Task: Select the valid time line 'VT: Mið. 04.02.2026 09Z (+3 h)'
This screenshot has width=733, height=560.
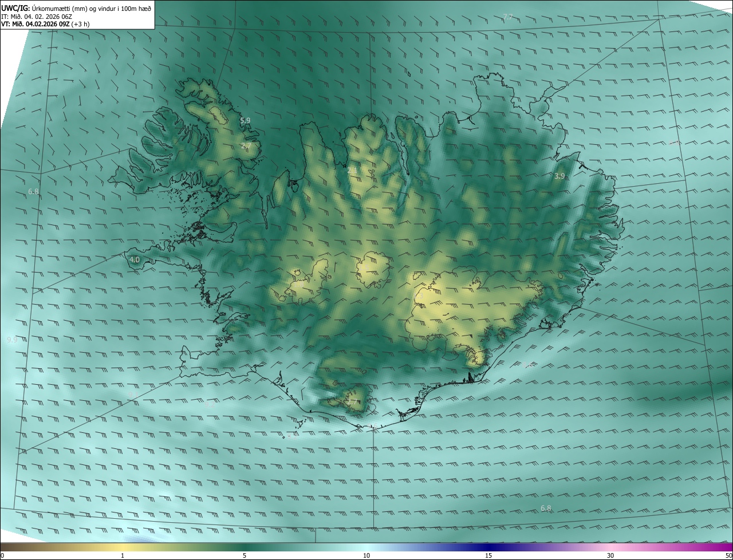Action: click(45, 24)
